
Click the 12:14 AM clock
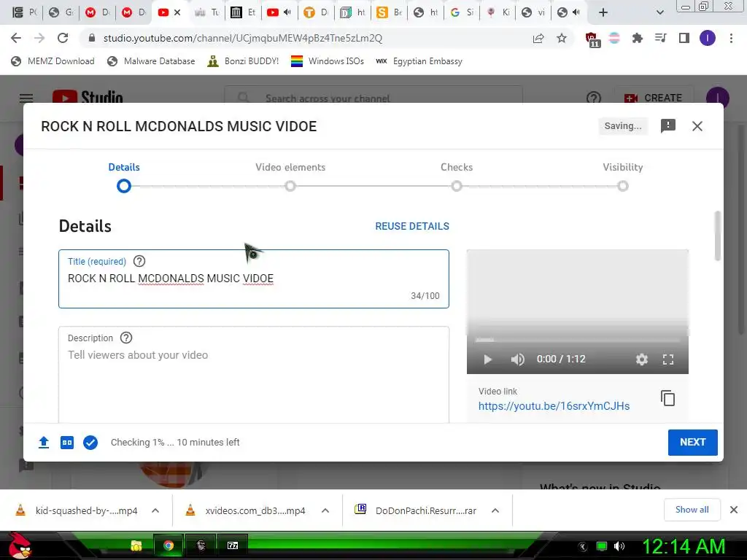[x=684, y=546]
